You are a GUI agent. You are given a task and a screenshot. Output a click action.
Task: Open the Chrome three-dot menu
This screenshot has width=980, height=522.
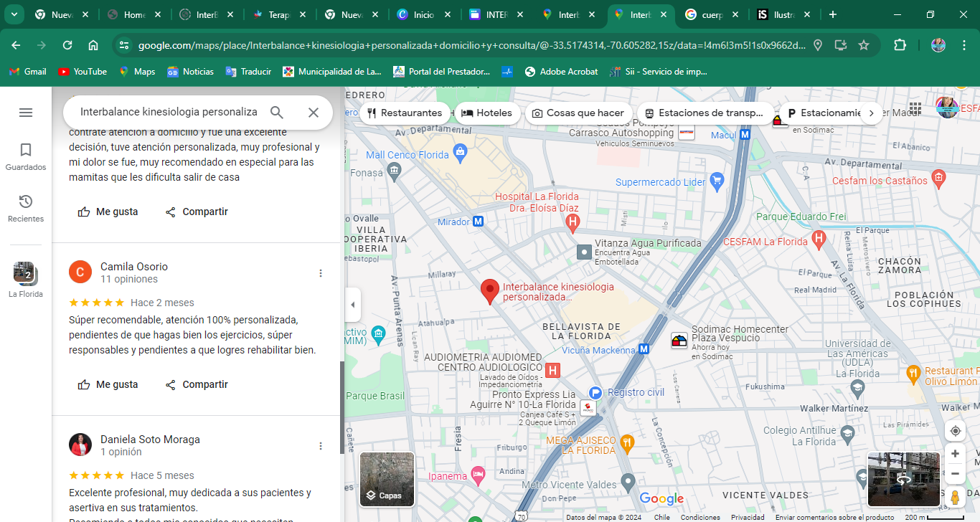coord(964,45)
